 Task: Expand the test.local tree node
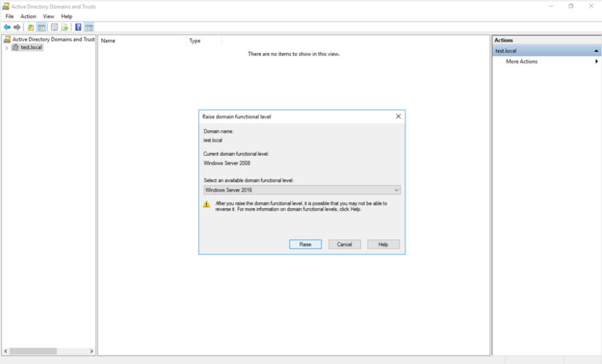click(x=6, y=48)
